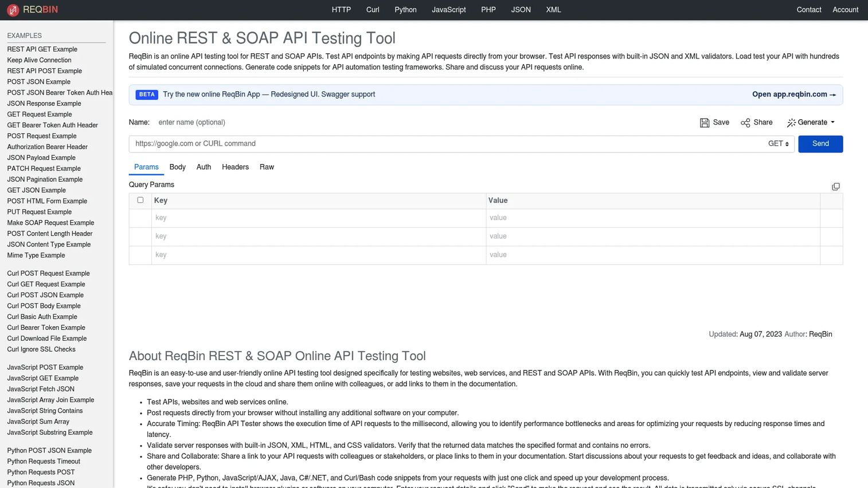
Task: Open the Auth tab
Action: (204, 167)
